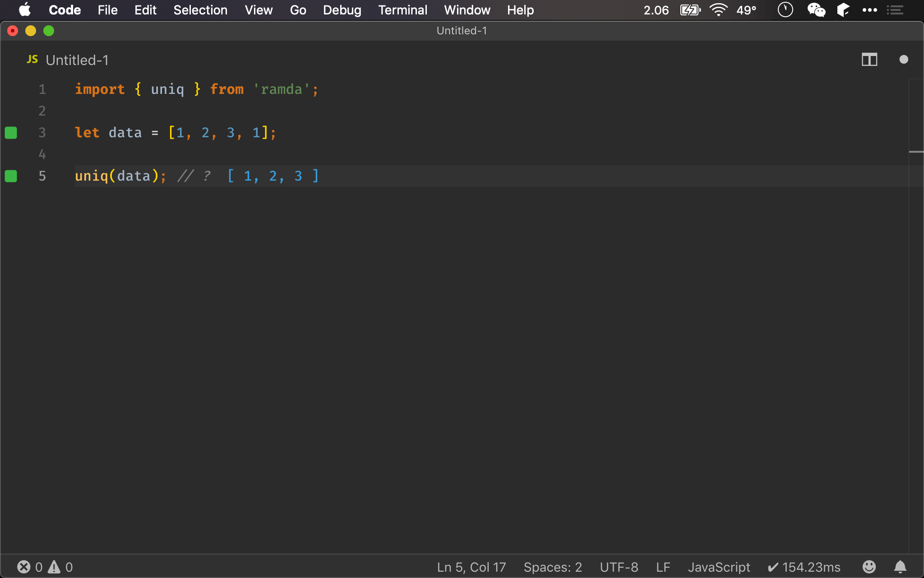Image resolution: width=924 pixels, height=578 pixels.
Task: Click the green coverage marker on line 5
Action: pyautogui.click(x=11, y=176)
